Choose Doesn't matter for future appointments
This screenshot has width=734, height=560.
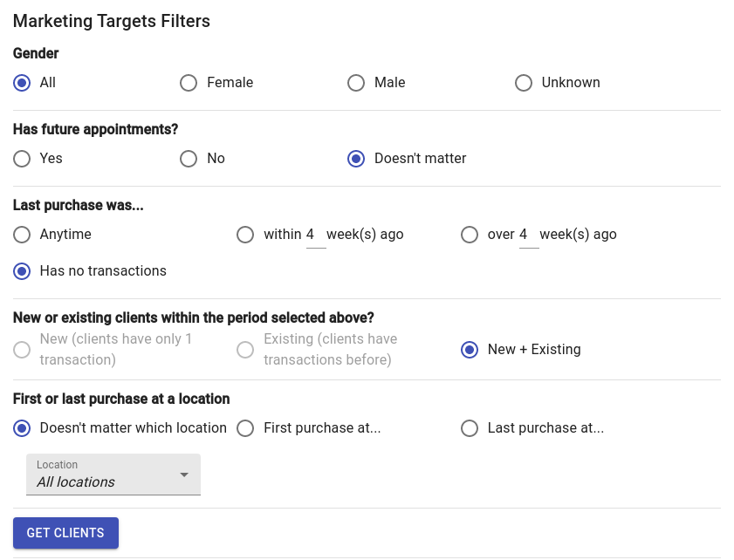tap(356, 159)
